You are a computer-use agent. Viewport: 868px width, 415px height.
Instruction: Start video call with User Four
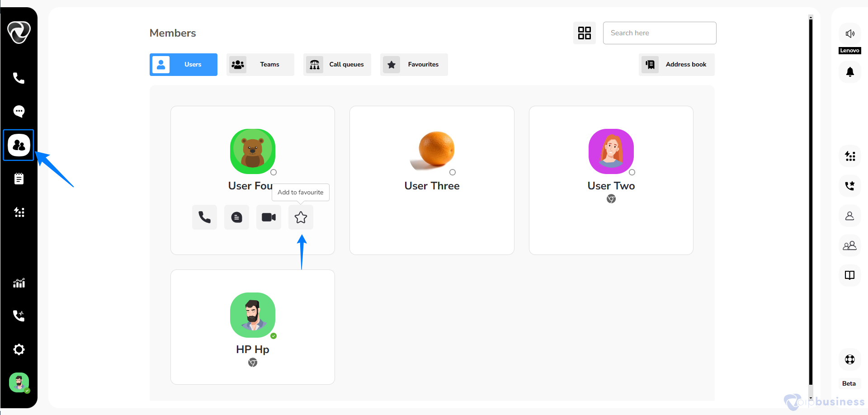coord(269,217)
